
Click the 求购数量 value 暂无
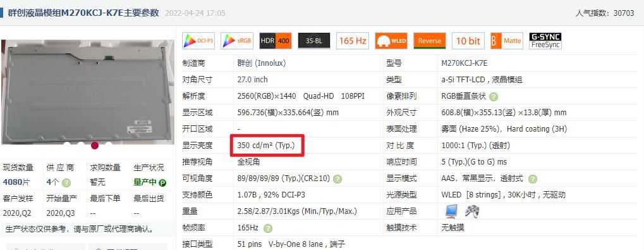pyautogui.click(x=98, y=182)
